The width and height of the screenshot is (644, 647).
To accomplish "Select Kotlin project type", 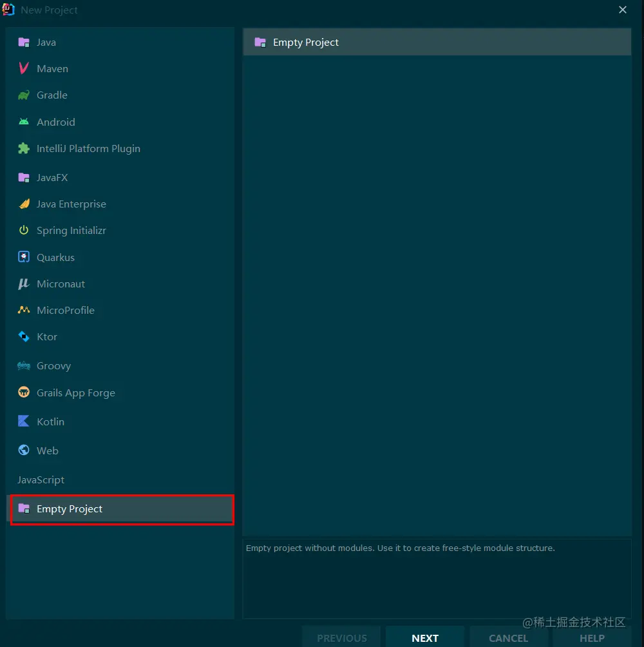I will [x=120, y=421].
